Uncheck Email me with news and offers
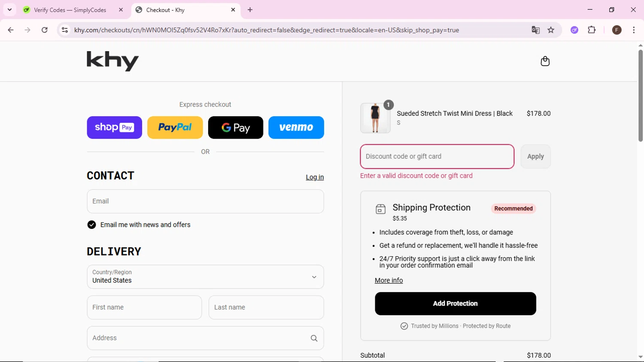 [x=91, y=225]
